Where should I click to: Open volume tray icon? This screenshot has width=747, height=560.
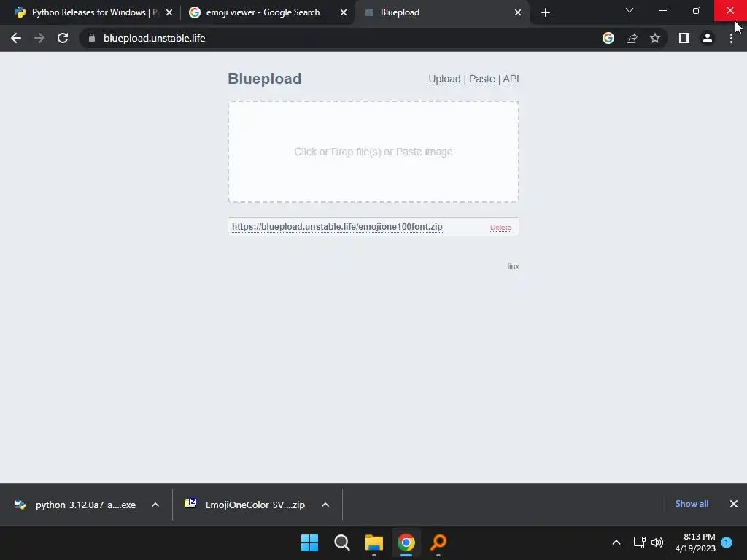[x=657, y=542]
